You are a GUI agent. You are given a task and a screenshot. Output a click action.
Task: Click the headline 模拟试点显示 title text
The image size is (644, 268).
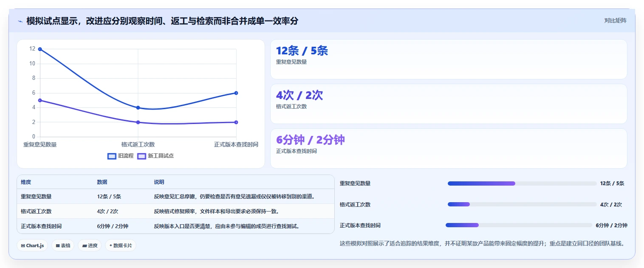(162, 21)
